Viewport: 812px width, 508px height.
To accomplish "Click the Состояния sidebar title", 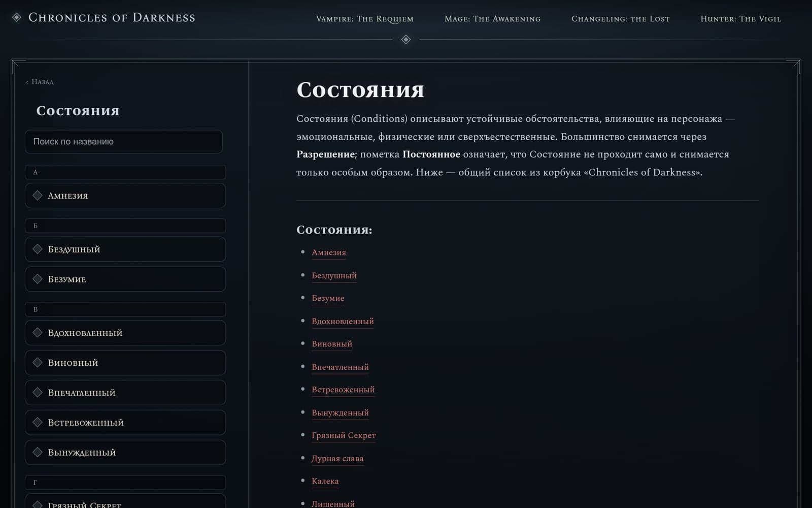I will 78,111.
